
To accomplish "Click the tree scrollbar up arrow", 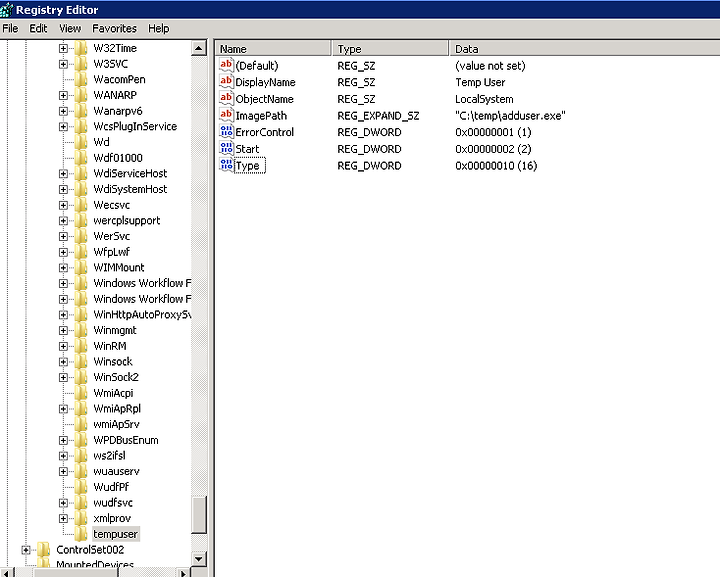I will pyautogui.click(x=199, y=48).
